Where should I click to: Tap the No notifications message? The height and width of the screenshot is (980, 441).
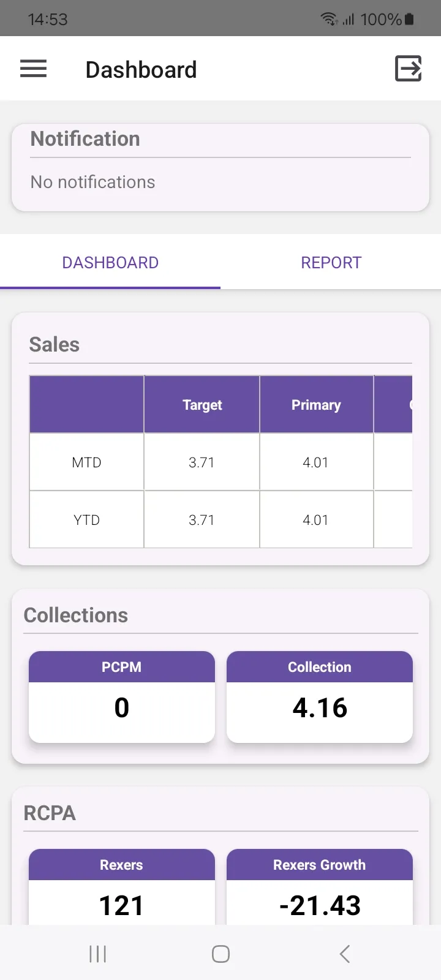pos(93,182)
